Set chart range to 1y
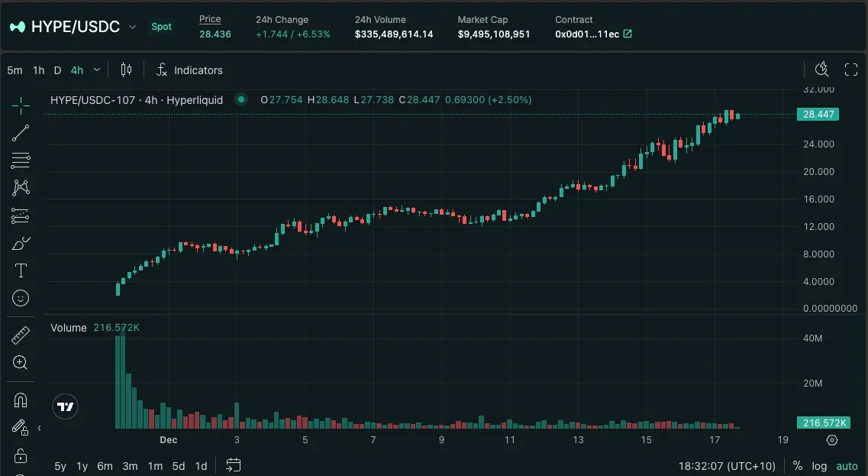Screen dimensions: 868x476 click(x=82, y=466)
